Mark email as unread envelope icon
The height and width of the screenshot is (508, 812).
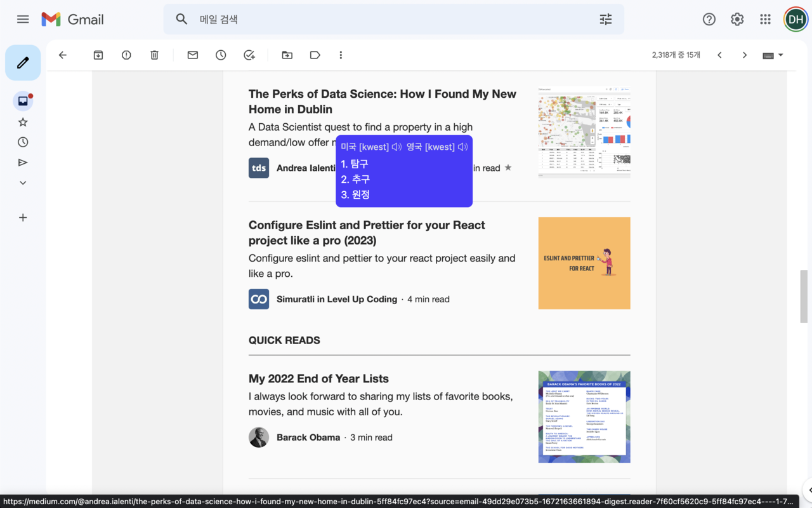(x=193, y=55)
